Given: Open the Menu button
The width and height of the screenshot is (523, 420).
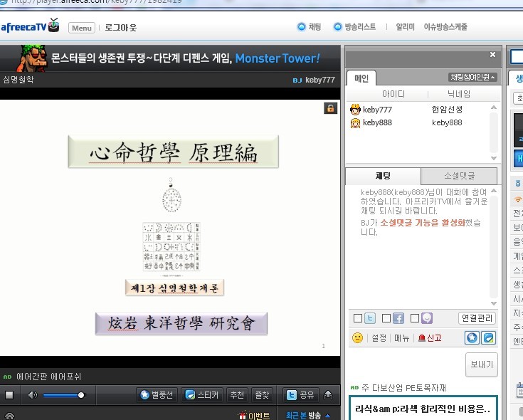Looking at the screenshot, I should pos(82,28).
